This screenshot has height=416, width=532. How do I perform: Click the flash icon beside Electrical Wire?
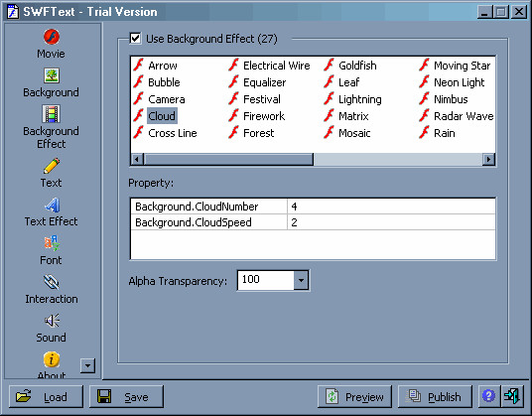[x=233, y=65]
